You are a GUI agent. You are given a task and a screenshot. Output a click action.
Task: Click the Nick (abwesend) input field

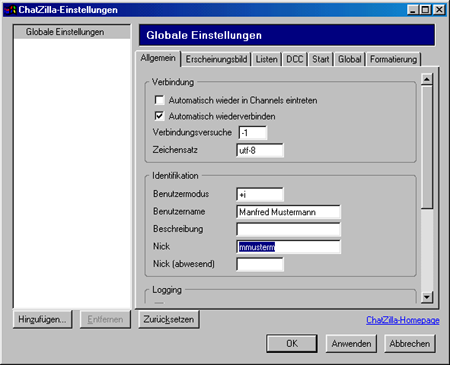pos(260,264)
